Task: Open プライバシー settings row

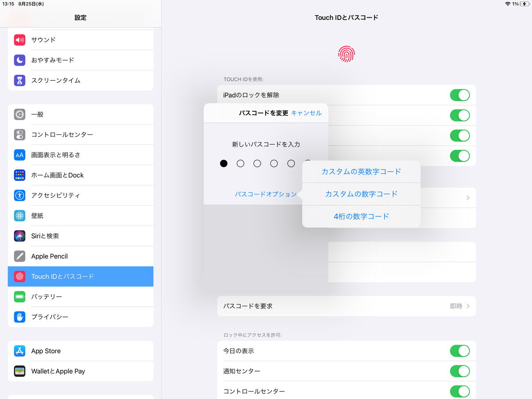Action: point(81,317)
